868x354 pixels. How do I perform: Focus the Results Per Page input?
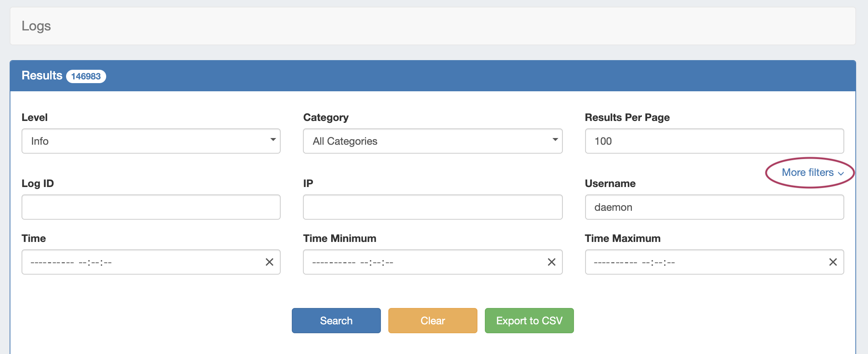[714, 141]
